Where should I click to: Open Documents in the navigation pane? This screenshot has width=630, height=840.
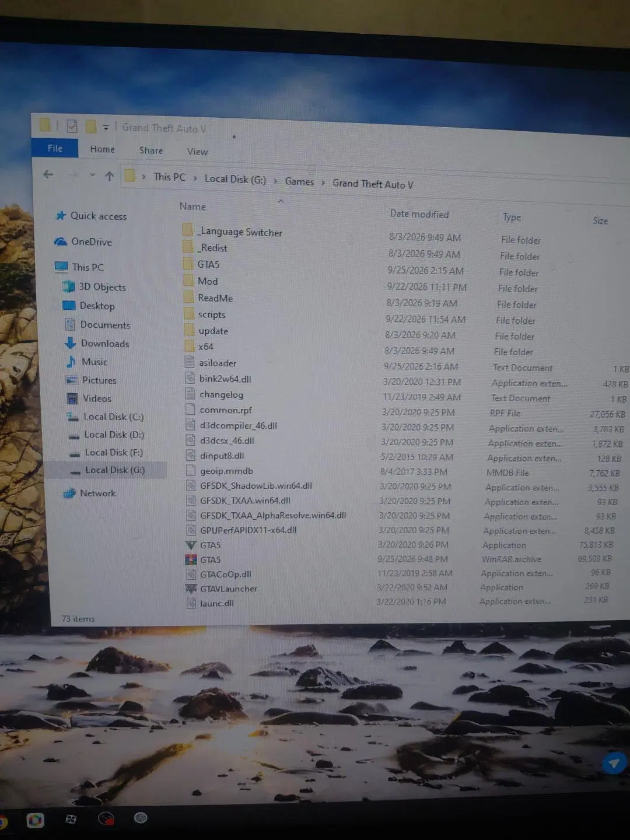[105, 324]
